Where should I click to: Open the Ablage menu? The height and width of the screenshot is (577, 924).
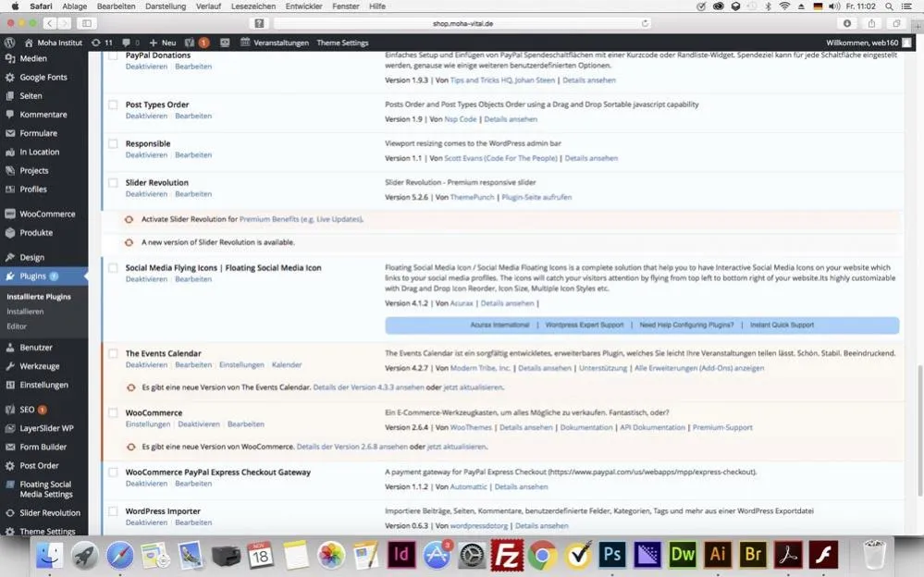click(74, 6)
